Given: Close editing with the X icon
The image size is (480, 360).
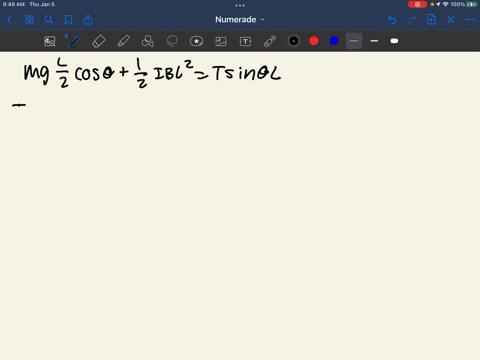Looking at the screenshot, I should (451, 20).
